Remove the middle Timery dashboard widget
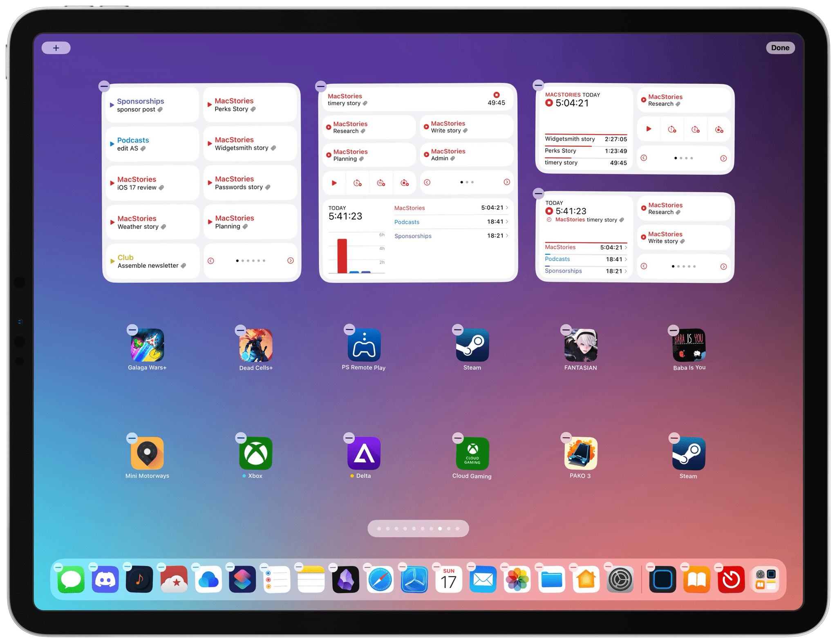 (x=321, y=86)
